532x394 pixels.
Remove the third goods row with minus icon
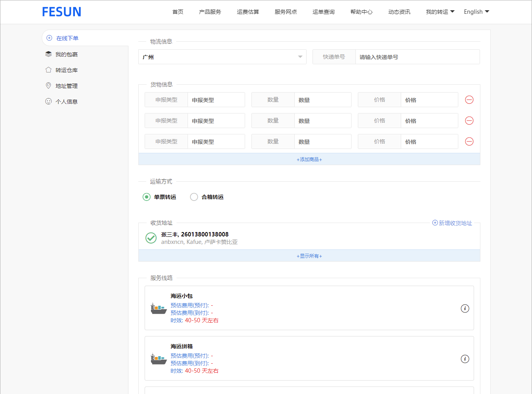pos(469,141)
